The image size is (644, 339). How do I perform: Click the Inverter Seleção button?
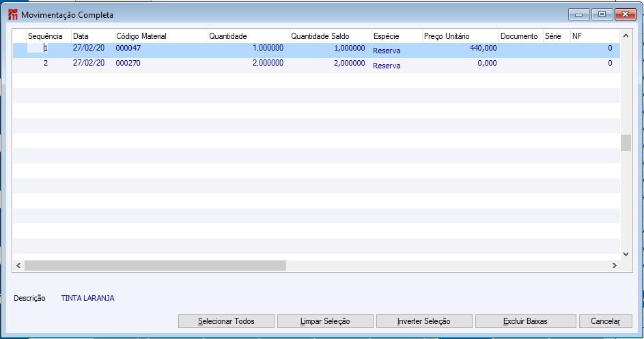click(424, 321)
